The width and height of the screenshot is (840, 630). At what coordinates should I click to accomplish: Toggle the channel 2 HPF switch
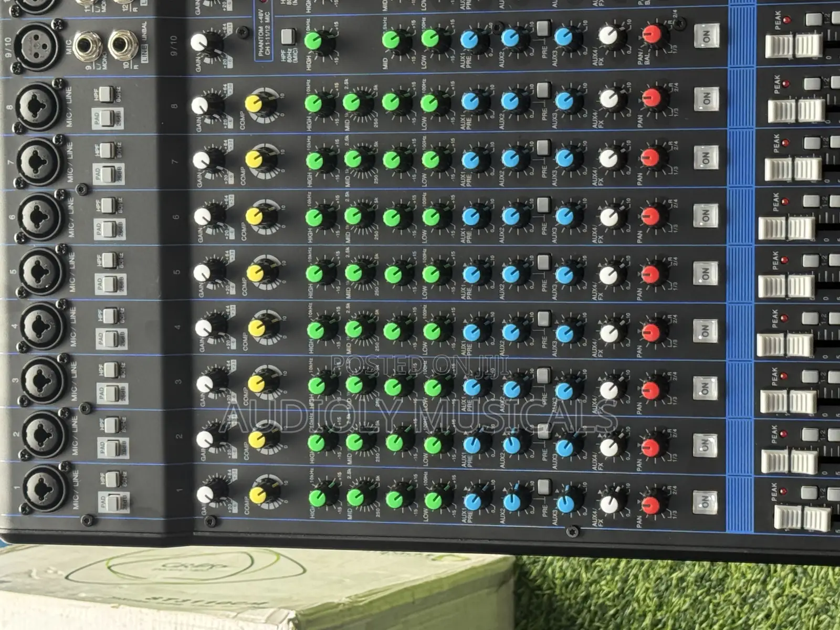[112, 424]
